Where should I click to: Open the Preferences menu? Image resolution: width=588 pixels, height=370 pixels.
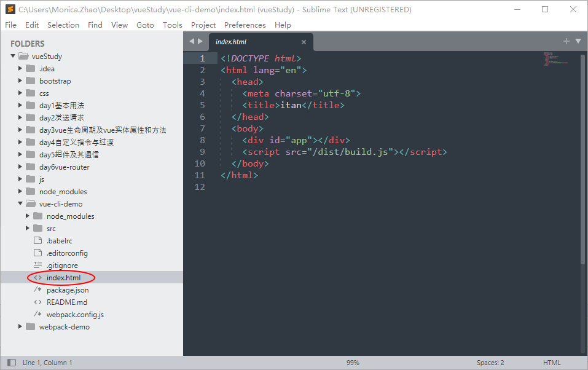pos(245,25)
